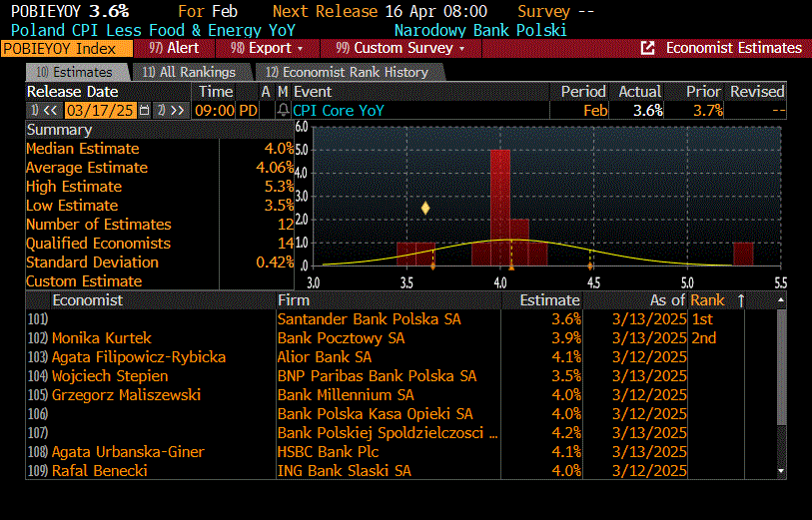Click the 09:00 release time cell

click(215, 110)
